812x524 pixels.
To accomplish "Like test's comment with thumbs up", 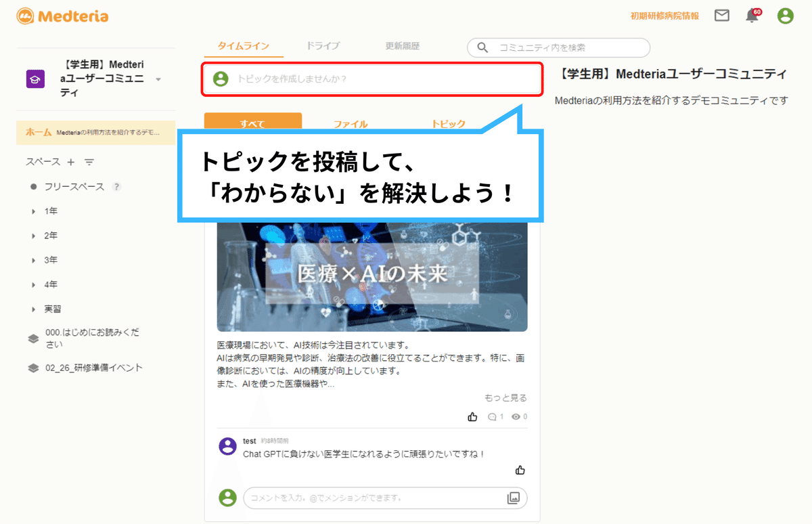I will point(520,470).
